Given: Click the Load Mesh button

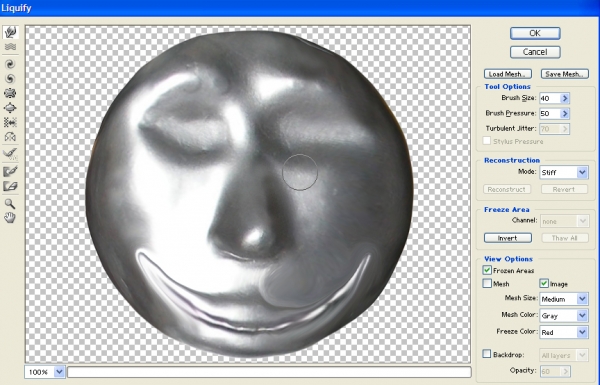Looking at the screenshot, I should (507, 74).
